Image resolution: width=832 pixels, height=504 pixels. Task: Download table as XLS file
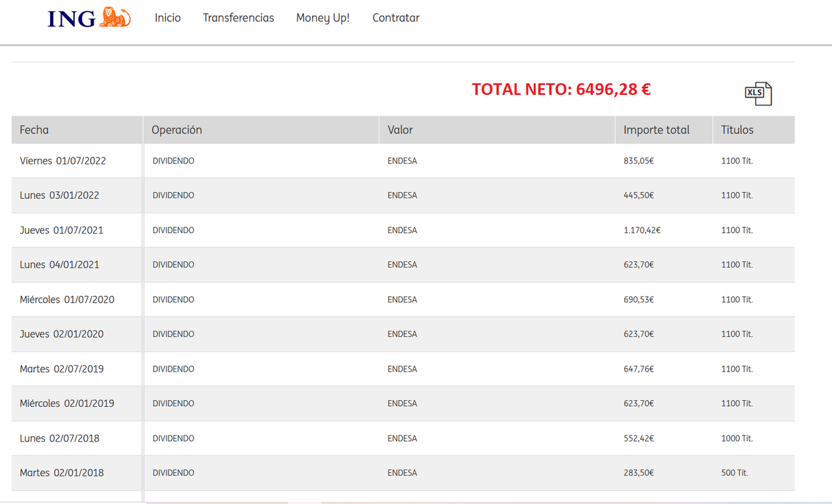tap(758, 93)
